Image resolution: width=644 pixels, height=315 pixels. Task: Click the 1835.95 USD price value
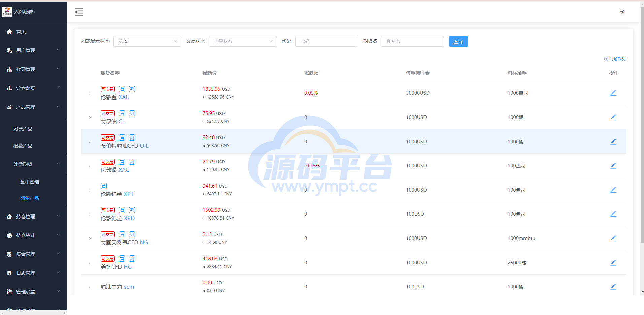pyautogui.click(x=216, y=89)
